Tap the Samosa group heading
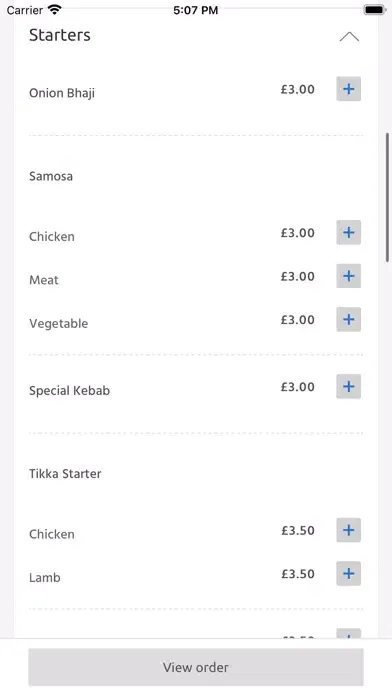Screen dimensions: 392x696 pos(51,176)
